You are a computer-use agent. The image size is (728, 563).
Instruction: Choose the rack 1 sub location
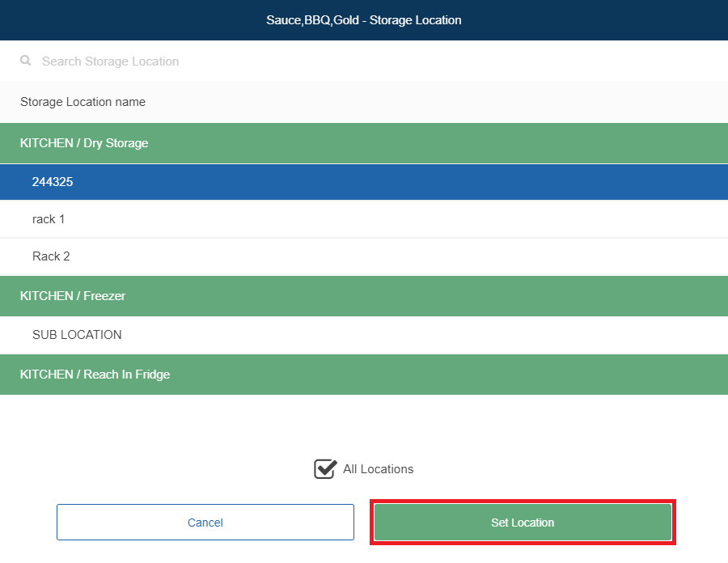click(49, 219)
